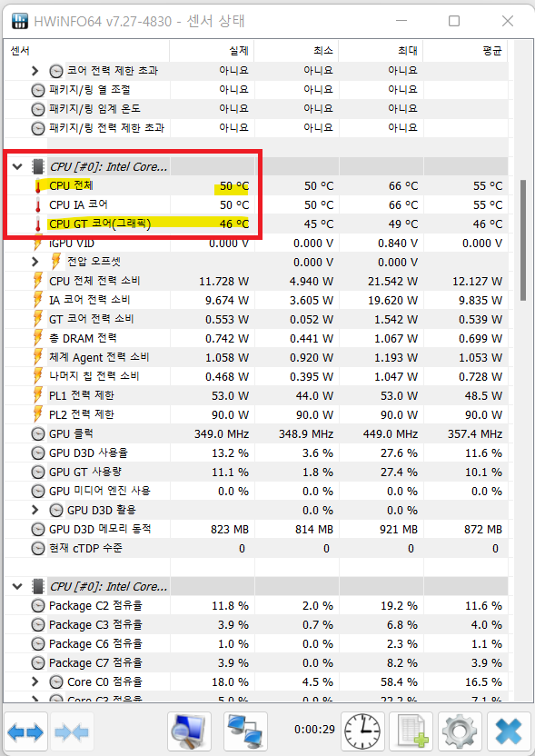Click the clock reset timer icon
Image resolution: width=535 pixels, height=756 pixels.
(362, 732)
